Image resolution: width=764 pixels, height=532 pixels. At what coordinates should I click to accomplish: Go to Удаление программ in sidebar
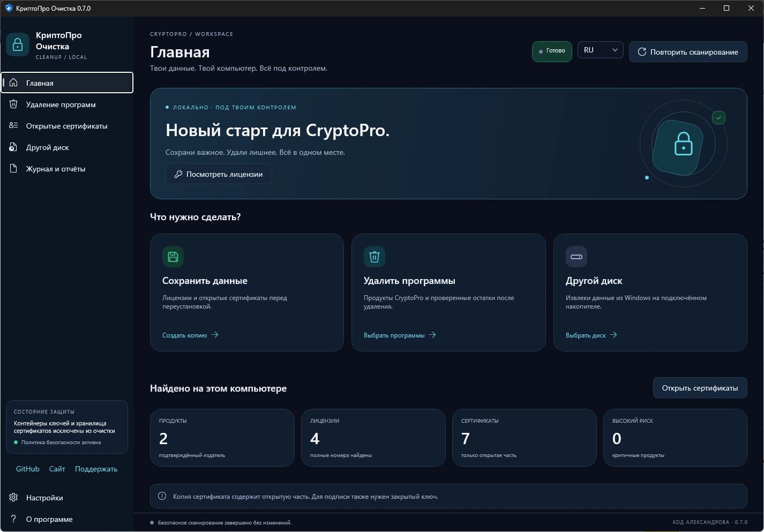tap(67, 104)
